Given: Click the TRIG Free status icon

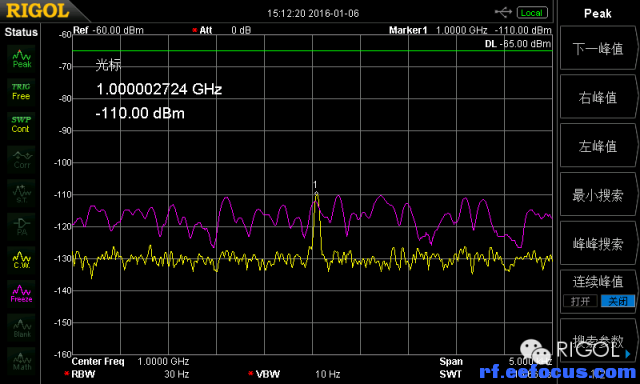Looking at the screenshot, I should pyautogui.click(x=21, y=91).
